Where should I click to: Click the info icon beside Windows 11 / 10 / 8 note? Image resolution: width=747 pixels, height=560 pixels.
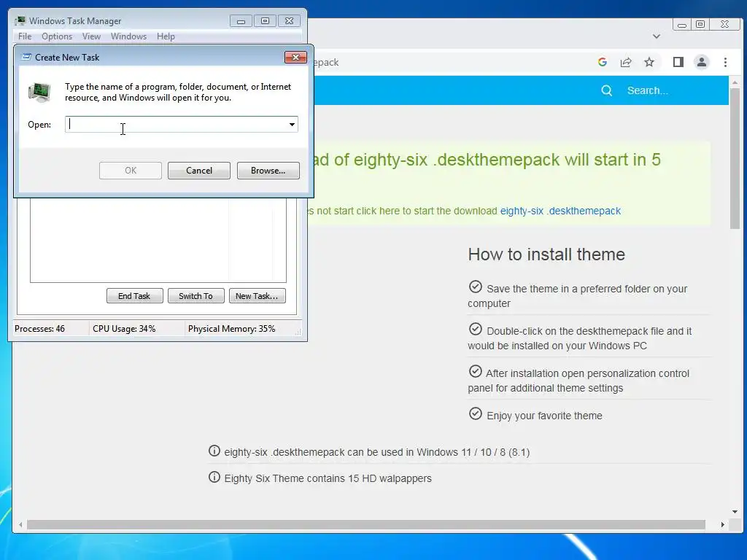coord(214,451)
